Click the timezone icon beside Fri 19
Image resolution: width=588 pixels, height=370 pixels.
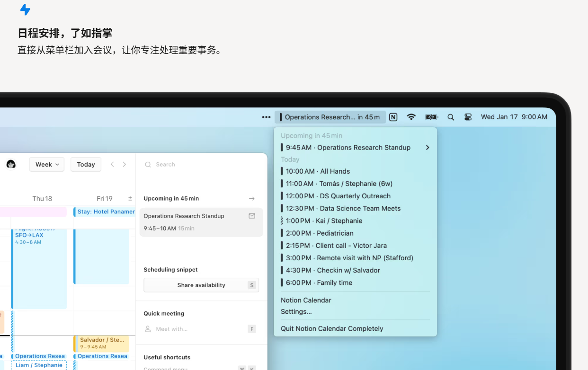coord(130,198)
